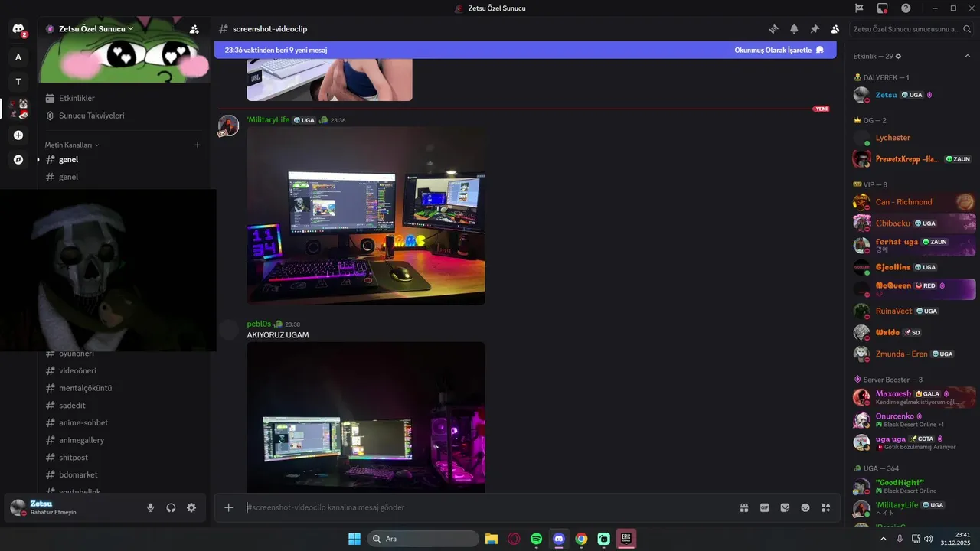Open Spotify from the taskbar
980x551 pixels.
click(536, 539)
